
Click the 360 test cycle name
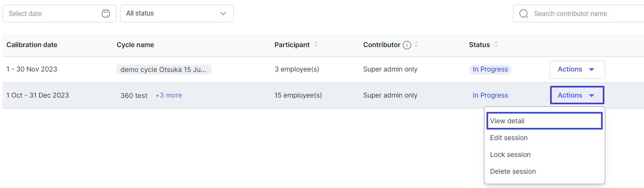point(134,95)
